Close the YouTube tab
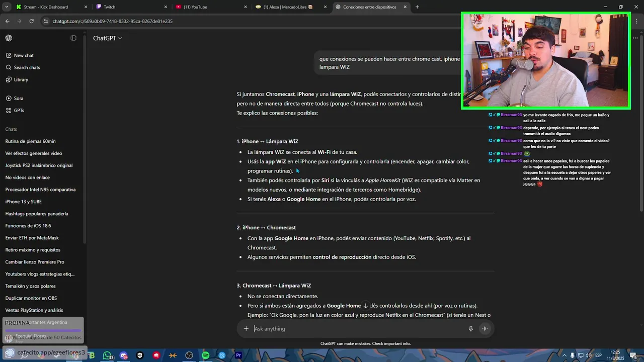Image resolution: width=644 pixels, height=362 pixels. (x=246, y=7)
